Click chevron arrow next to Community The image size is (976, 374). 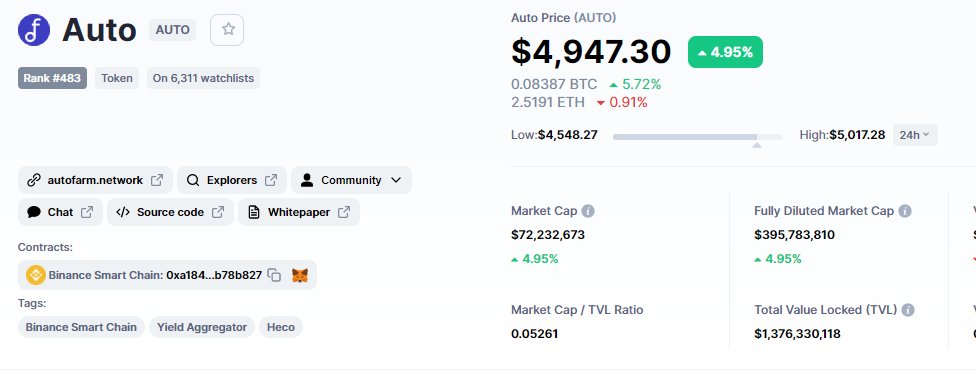pyautogui.click(x=396, y=180)
